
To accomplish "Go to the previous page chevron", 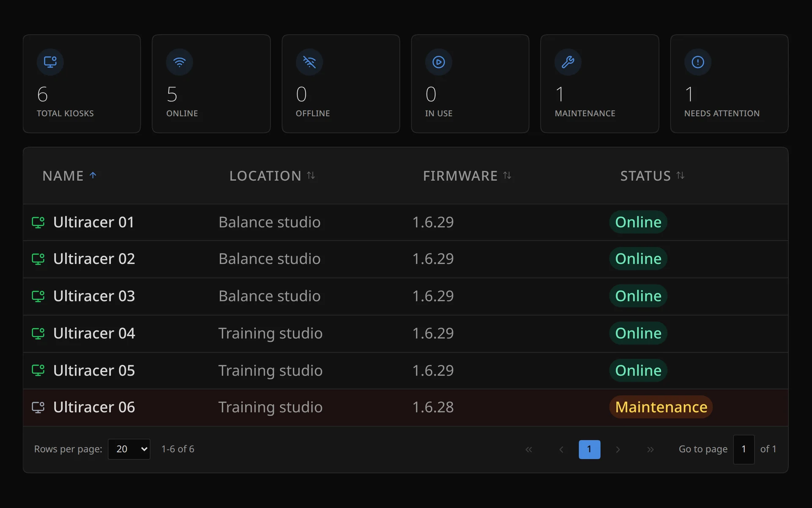I will 561,450.
